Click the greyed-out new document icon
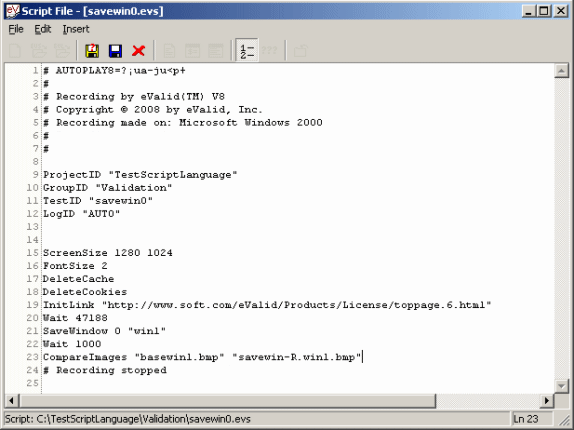The width and height of the screenshot is (574, 430). click(x=15, y=51)
